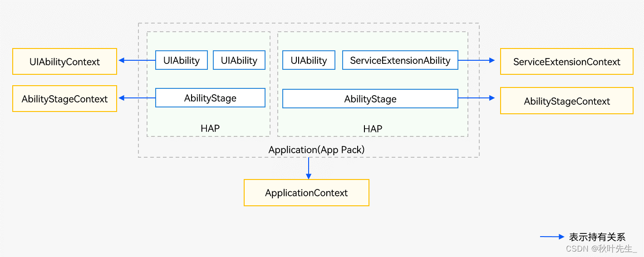Screen dimensions: 644x257
Task: Select the left AbilityStageContext box
Action: click(x=64, y=98)
